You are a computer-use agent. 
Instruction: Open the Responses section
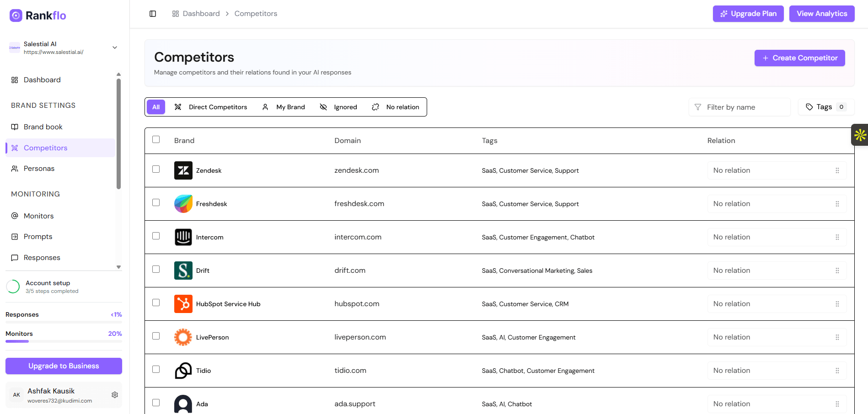coord(41,257)
